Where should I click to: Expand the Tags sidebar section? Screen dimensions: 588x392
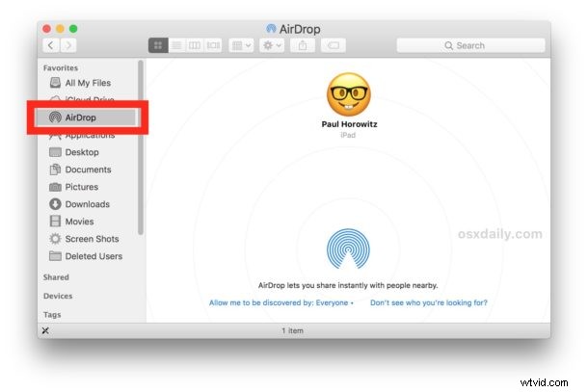[52, 315]
